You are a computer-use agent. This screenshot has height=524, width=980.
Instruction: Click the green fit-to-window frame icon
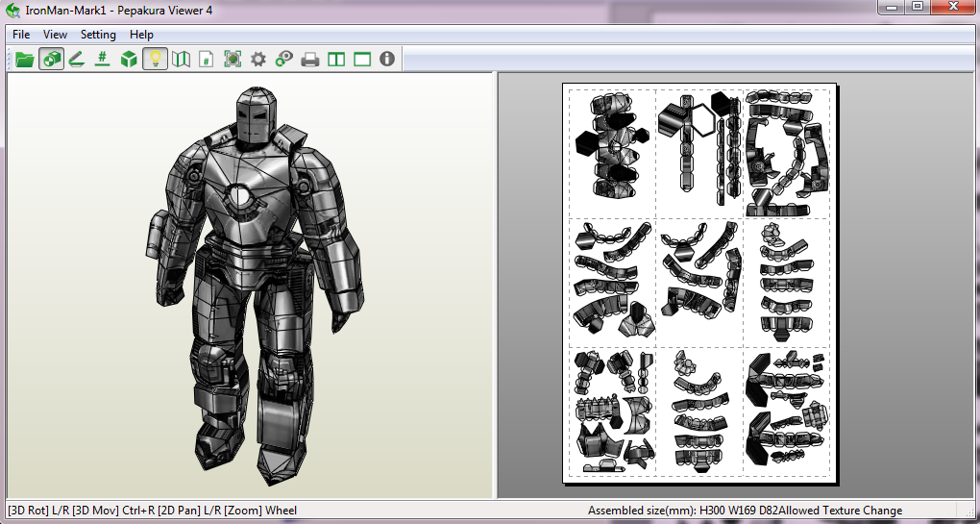[233, 60]
